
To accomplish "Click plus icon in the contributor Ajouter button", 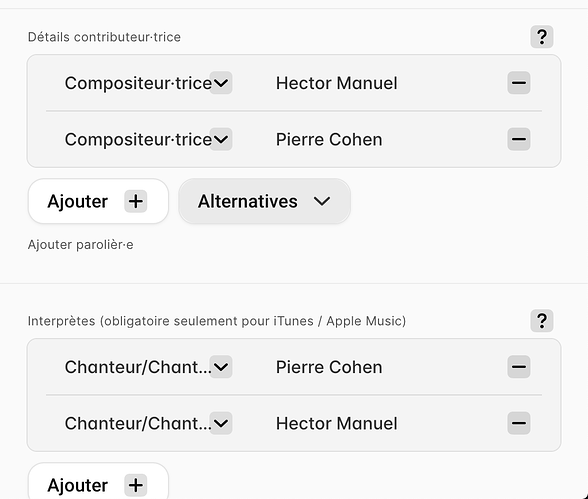I will click(x=136, y=201).
